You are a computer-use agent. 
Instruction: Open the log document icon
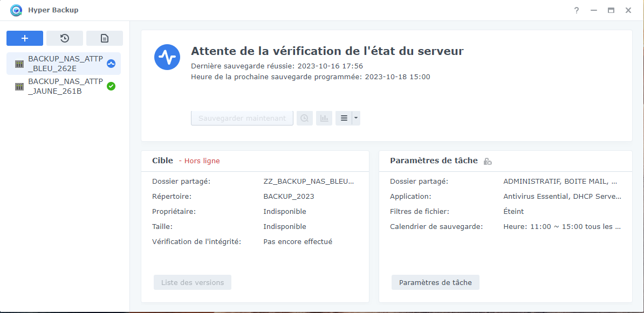[104, 38]
